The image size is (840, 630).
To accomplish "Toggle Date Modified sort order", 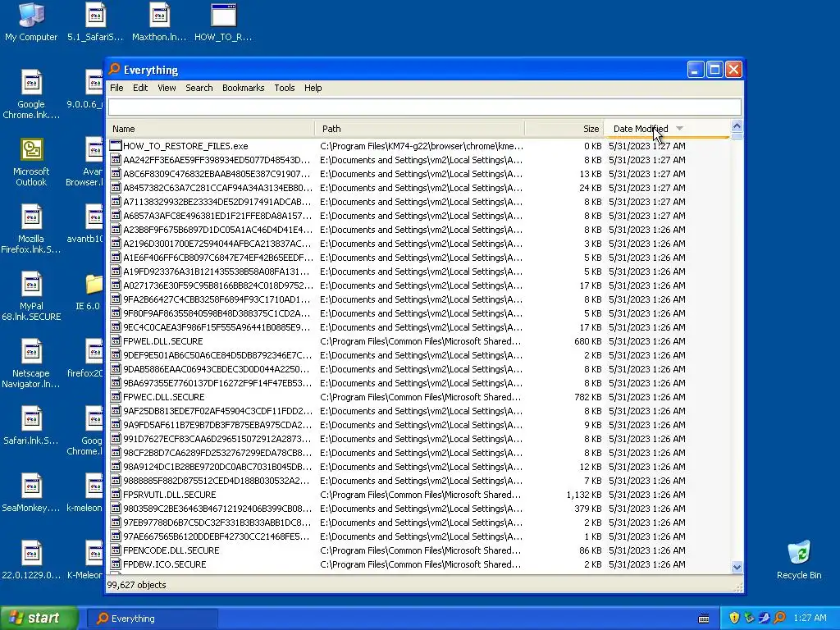I will (x=667, y=129).
